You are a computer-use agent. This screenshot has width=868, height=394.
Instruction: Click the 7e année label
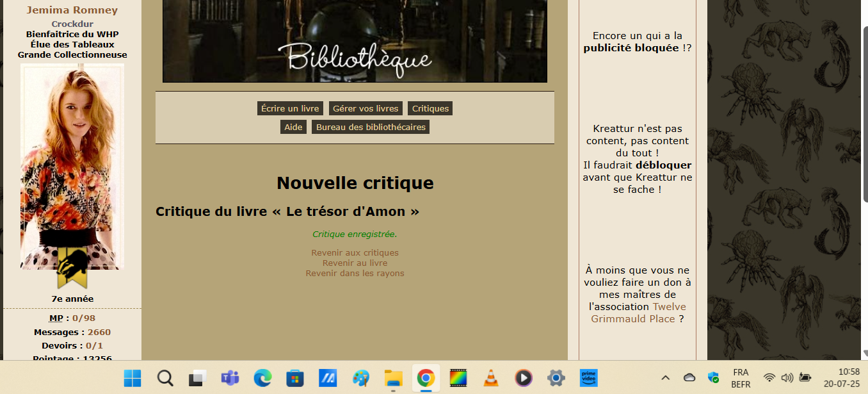pos(72,299)
